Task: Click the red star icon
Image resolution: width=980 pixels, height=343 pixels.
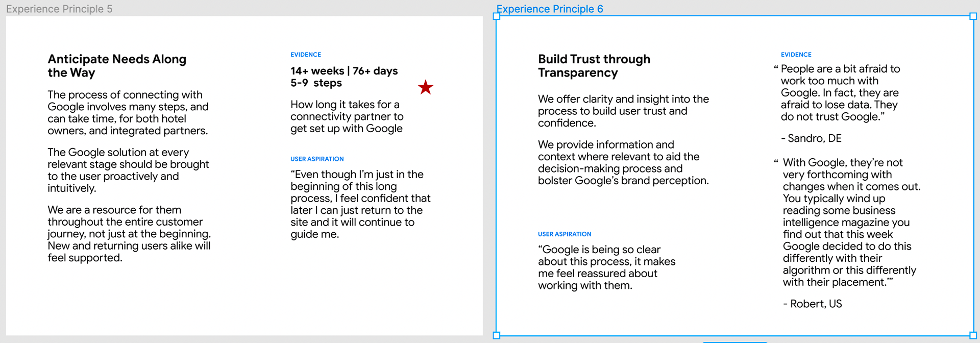Action: tap(425, 87)
